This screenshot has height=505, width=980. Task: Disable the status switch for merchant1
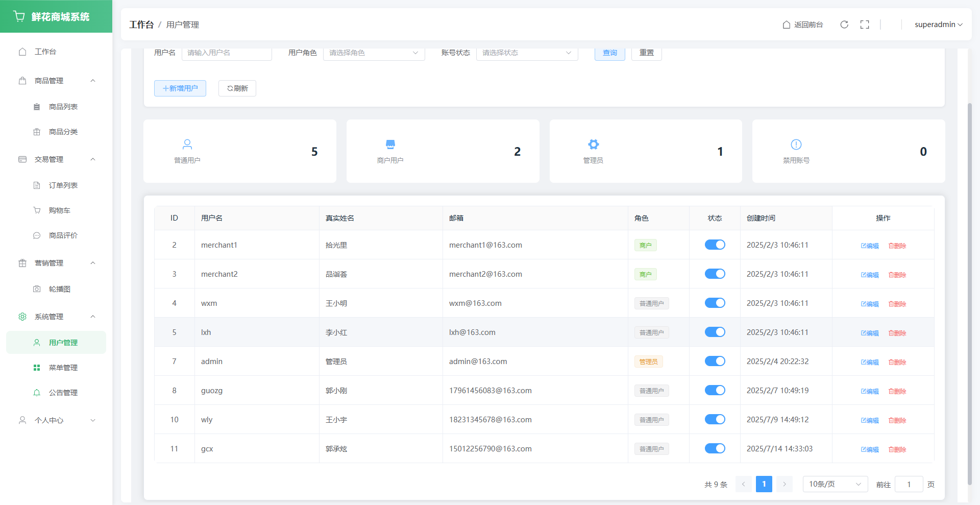tap(715, 245)
